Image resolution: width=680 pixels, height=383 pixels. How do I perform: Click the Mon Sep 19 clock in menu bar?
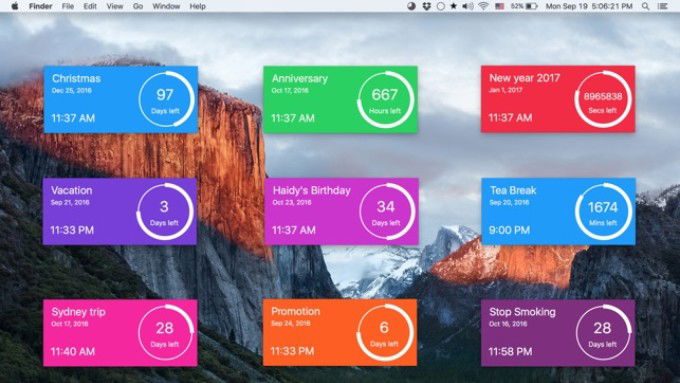[x=588, y=6]
